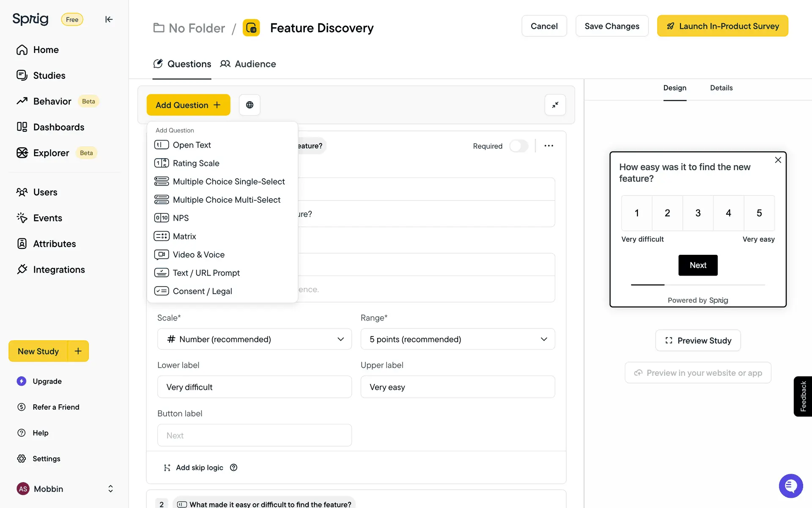Open the three-dot question options menu

pyautogui.click(x=549, y=146)
